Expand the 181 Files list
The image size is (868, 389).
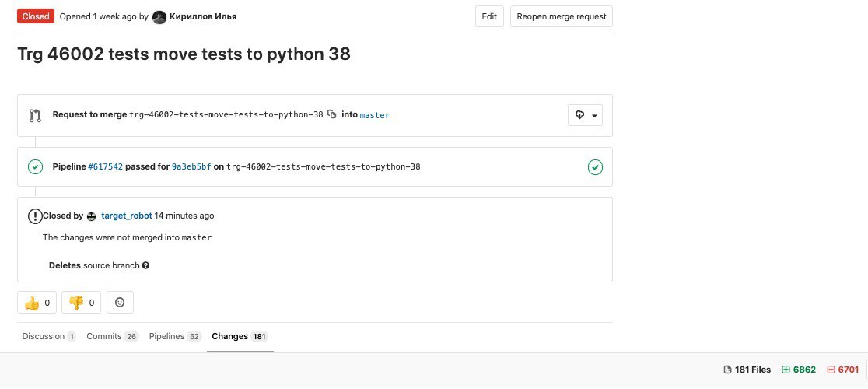tap(747, 370)
